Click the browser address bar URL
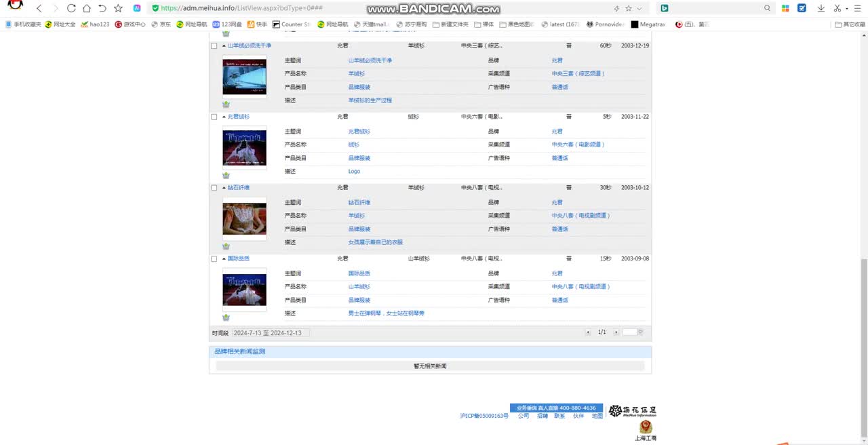This screenshot has width=868, height=445. pos(241,8)
